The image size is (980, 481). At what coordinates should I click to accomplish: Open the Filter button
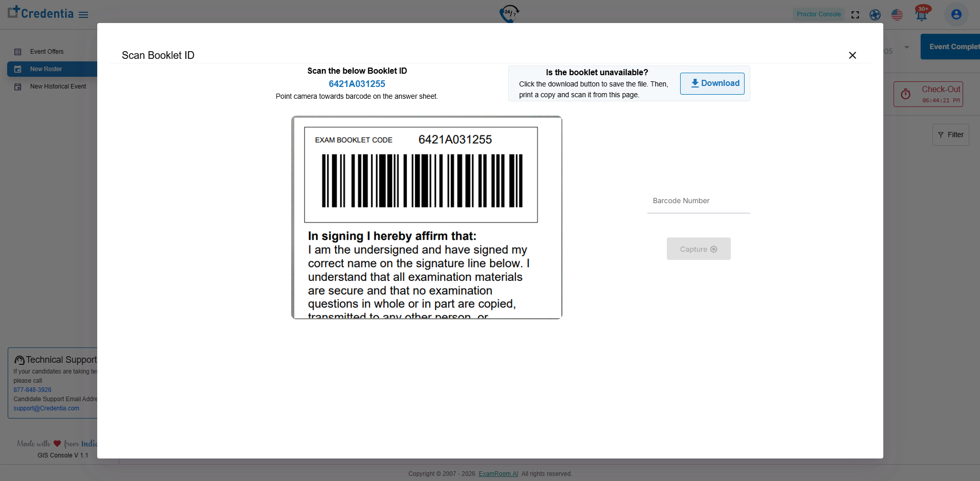coord(951,135)
